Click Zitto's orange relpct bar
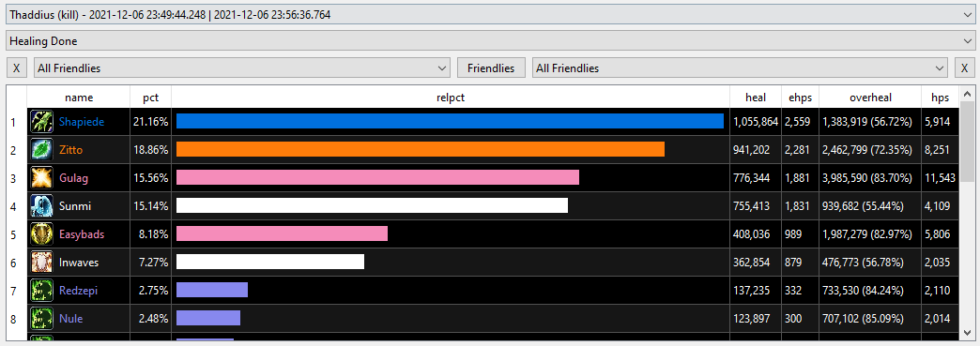 click(420, 149)
